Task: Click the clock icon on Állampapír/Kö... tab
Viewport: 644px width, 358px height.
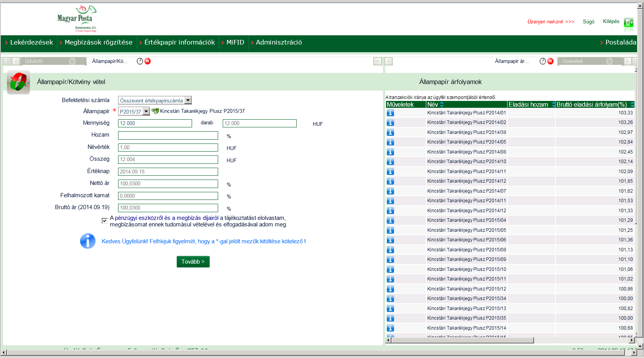Action: pyautogui.click(x=140, y=61)
